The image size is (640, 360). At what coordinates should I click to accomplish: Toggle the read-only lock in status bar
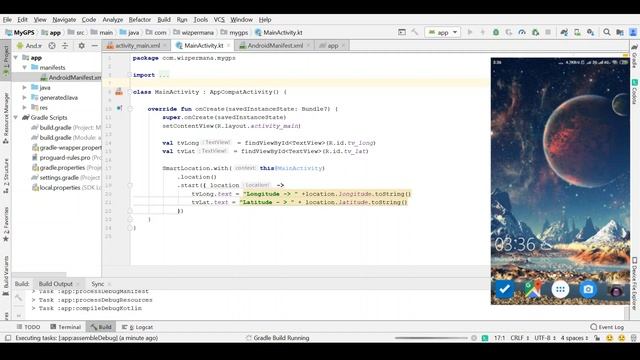[x=597, y=338]
